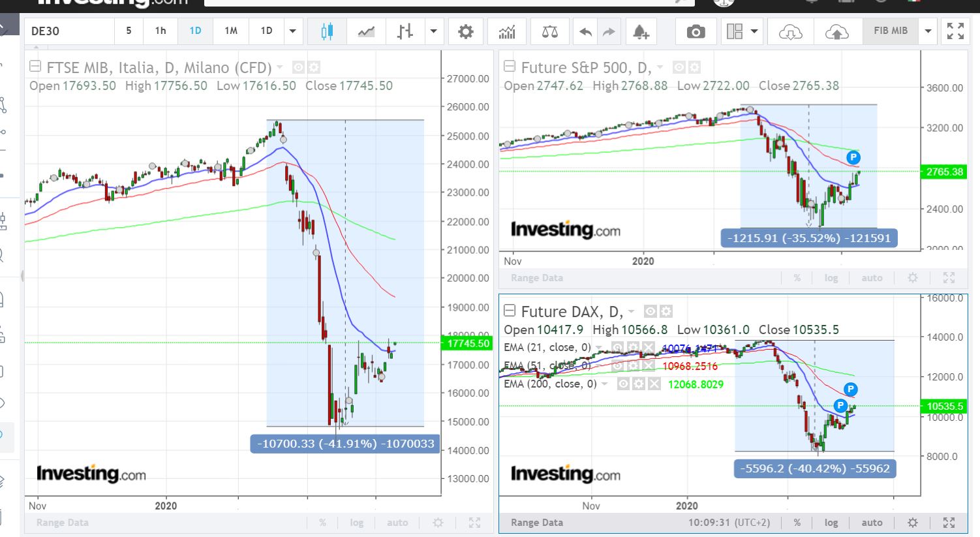Open EMA 51 indicator settings
This screenshot has width=980, height=537.
point(632,366)
